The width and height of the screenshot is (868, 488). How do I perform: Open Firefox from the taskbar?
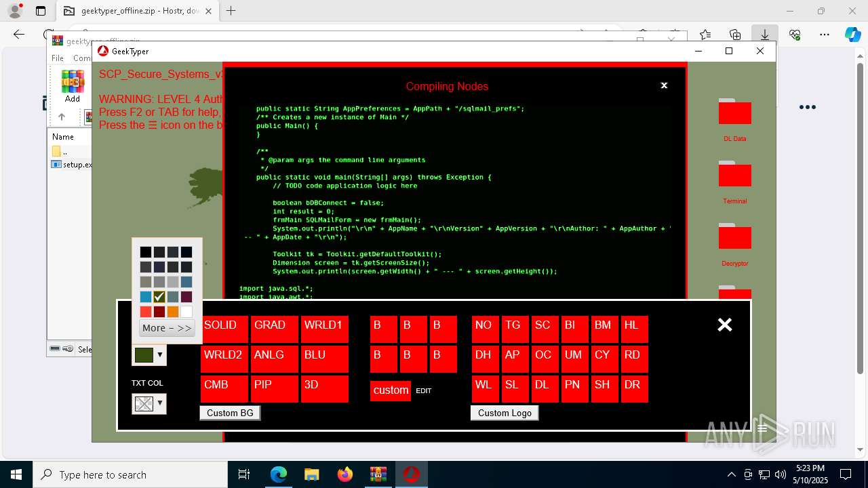tap(345, 474)
